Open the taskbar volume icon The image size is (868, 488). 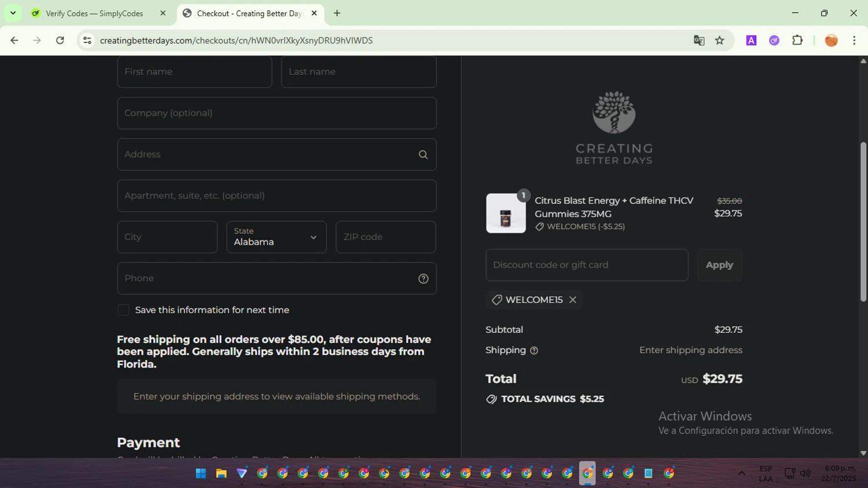806,474
